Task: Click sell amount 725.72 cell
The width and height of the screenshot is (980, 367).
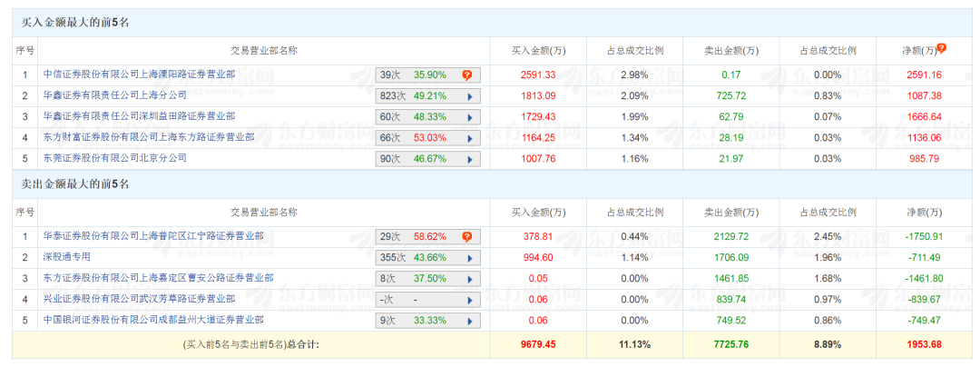Action: (730, 95)
